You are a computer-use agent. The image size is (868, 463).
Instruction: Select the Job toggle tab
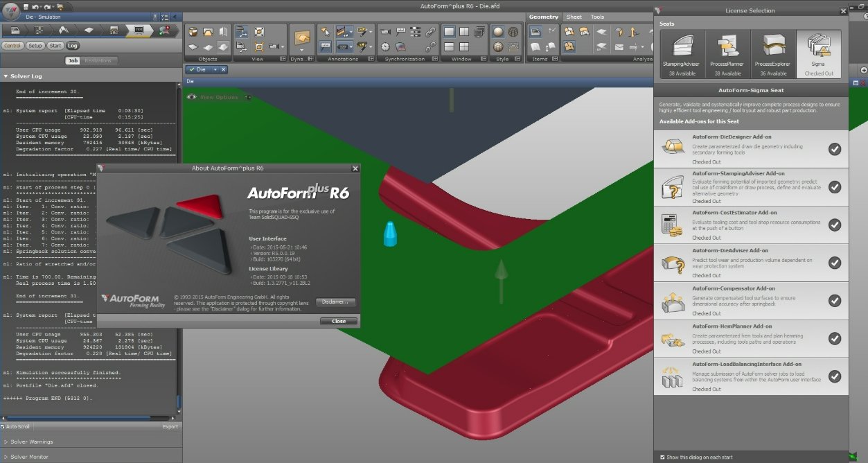pyautogui.click(x=73, y=61)
